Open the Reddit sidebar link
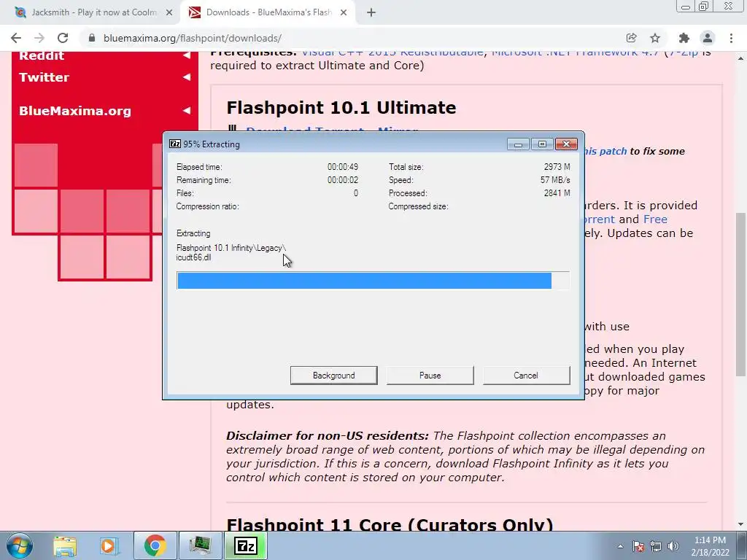 click(42, 55)
